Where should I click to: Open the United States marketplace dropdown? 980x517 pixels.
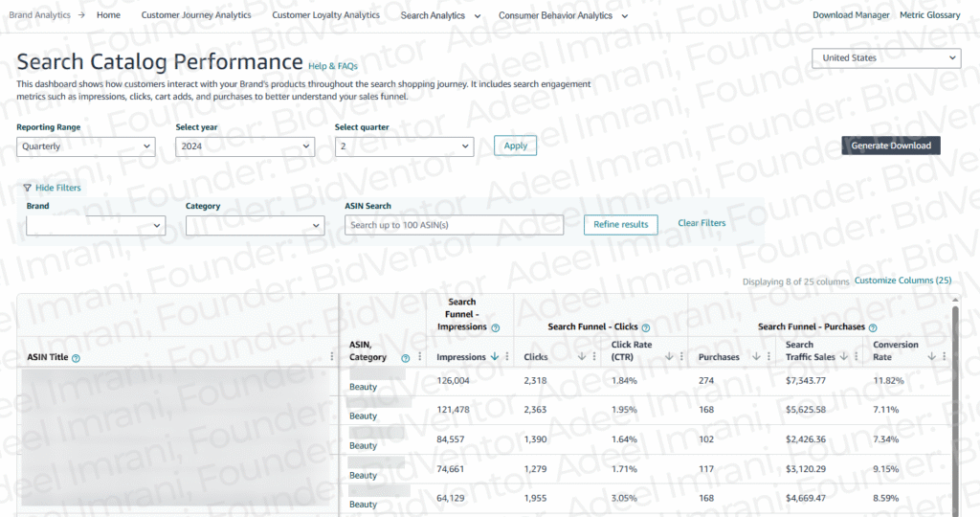886,58
